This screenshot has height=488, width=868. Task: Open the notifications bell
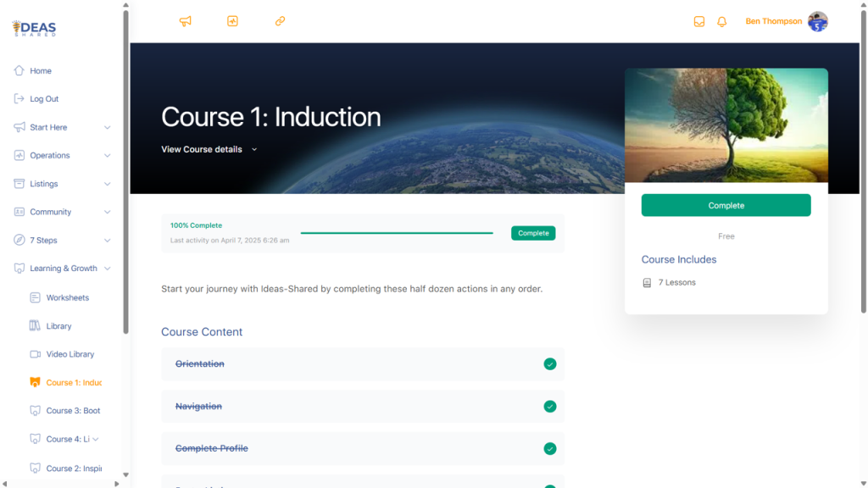click(722, 21)
